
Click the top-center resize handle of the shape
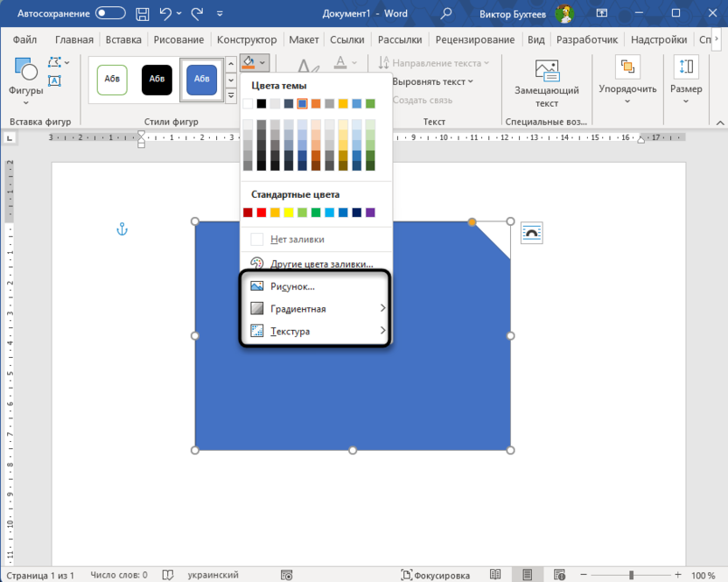[353, 221]
